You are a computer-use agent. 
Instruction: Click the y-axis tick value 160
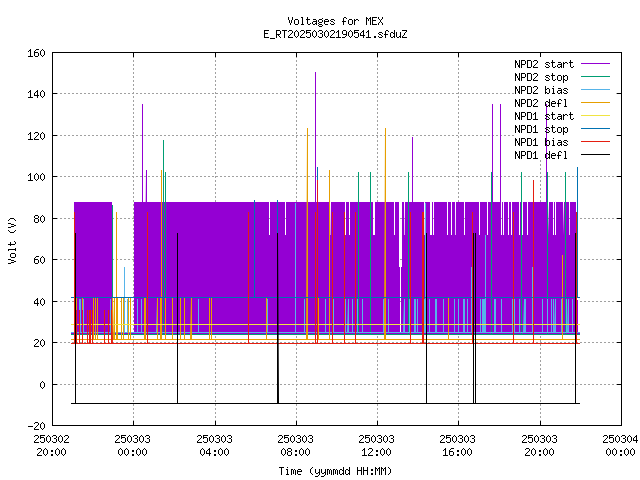coord(36,53)
